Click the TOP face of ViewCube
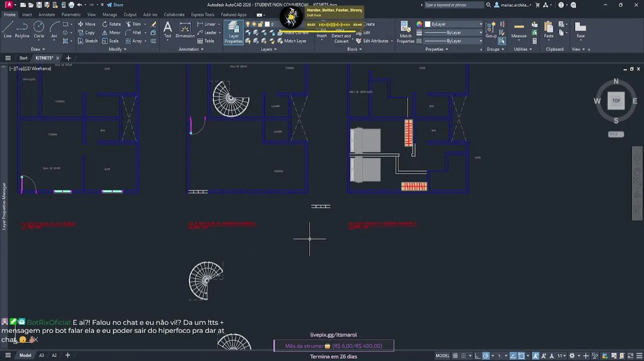Screen dimensions: 644x361 616,101
